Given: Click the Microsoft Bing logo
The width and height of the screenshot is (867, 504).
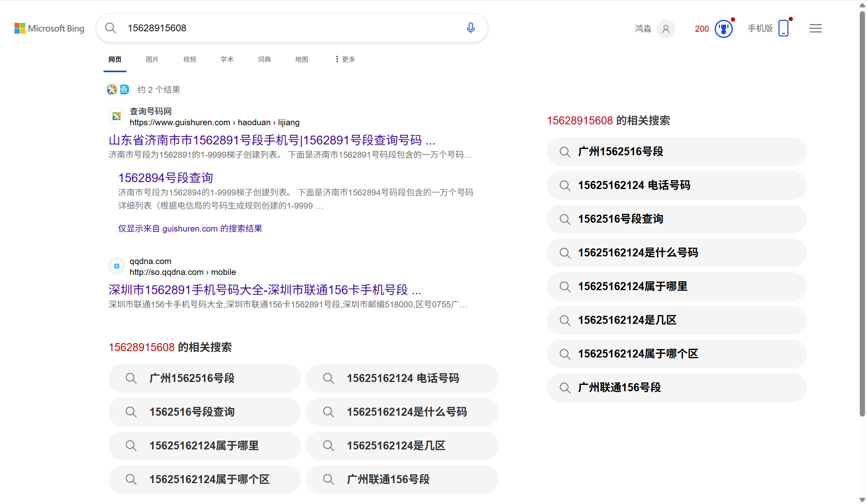Looking at the screenshot, I should point(49,28).
